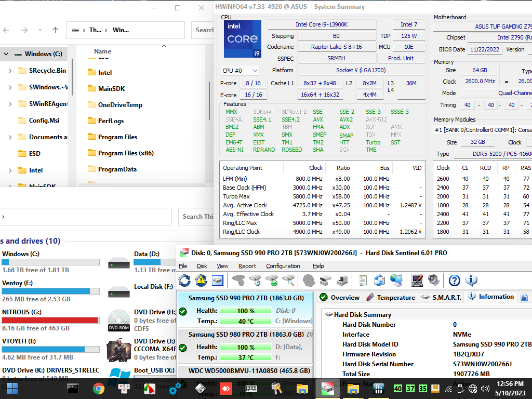This screenshot has height=399, width=532.
Task: Select Samsung SSD 980 PRO 2TB disk entry
Action: pos(245,345)
